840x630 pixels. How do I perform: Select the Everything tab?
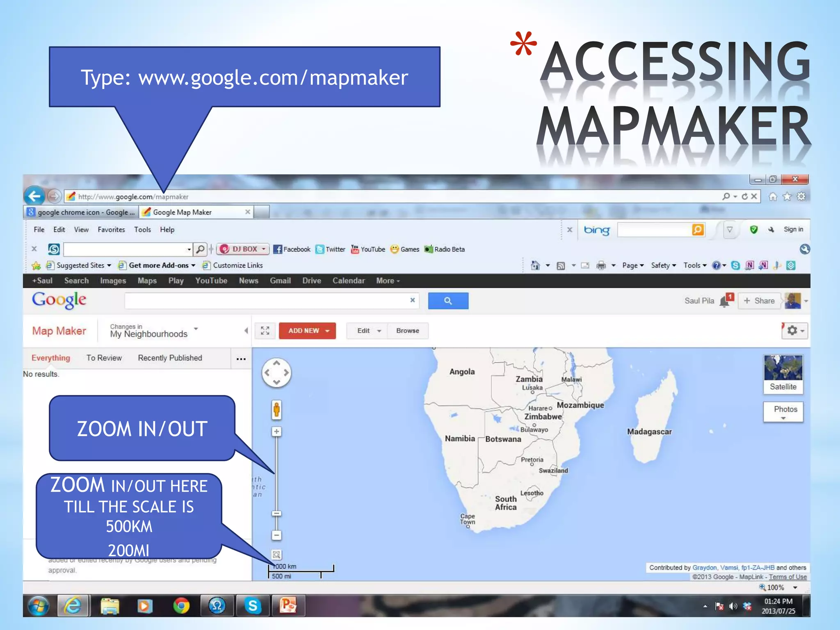pyautogui.click(x=51, y=358)
